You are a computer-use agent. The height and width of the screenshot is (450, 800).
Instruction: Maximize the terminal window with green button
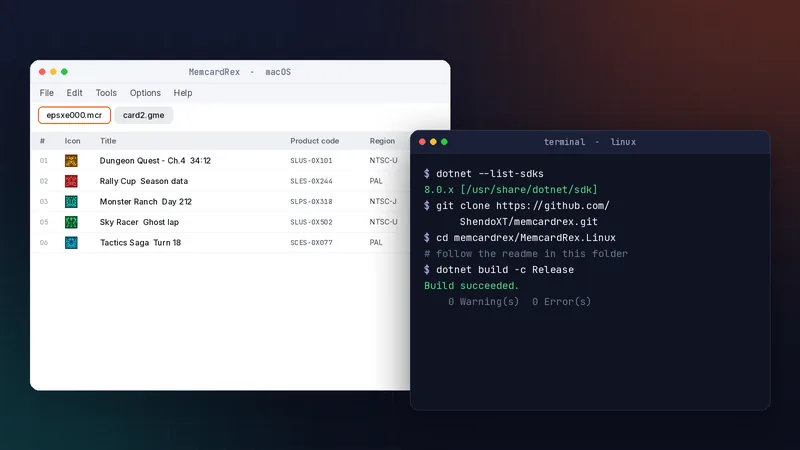coord(444,142)
